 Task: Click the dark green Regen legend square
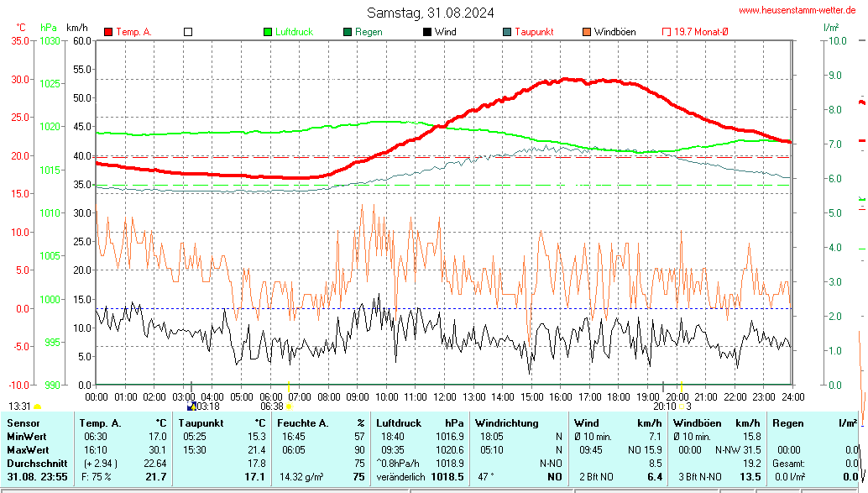point(348,32)
